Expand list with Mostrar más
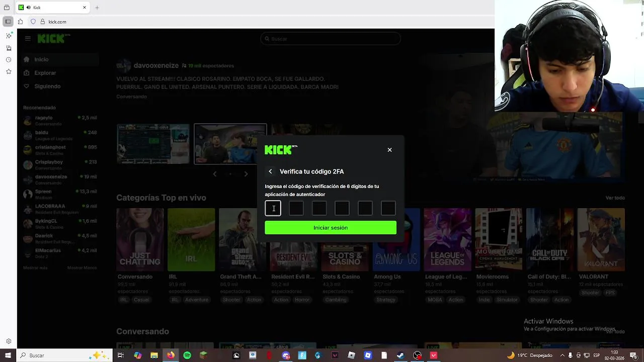Screen dimensions: 644x362 coord(35,268)
